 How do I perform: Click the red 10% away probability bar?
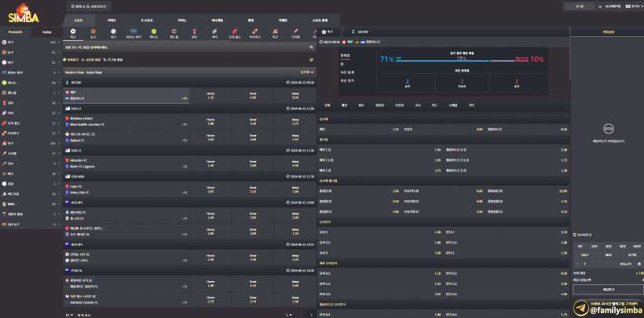(521, 60)
